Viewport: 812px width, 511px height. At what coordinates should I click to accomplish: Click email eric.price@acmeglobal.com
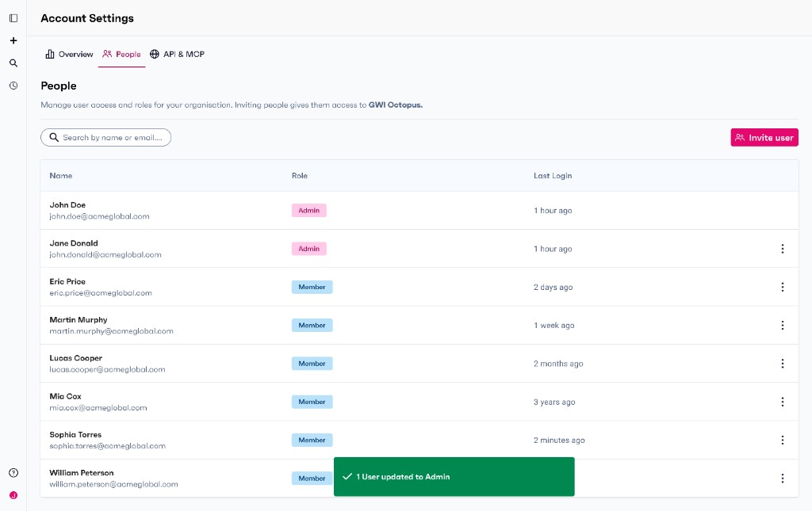[101, 293]
